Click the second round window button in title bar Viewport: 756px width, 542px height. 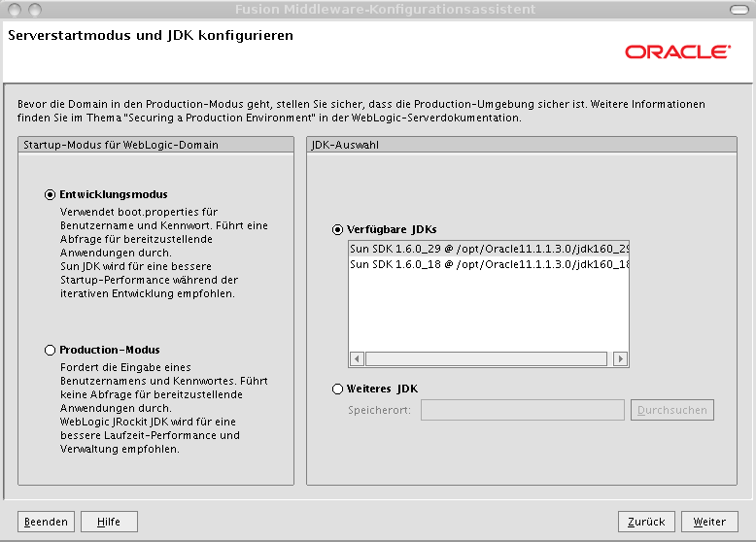click(35, 9)
